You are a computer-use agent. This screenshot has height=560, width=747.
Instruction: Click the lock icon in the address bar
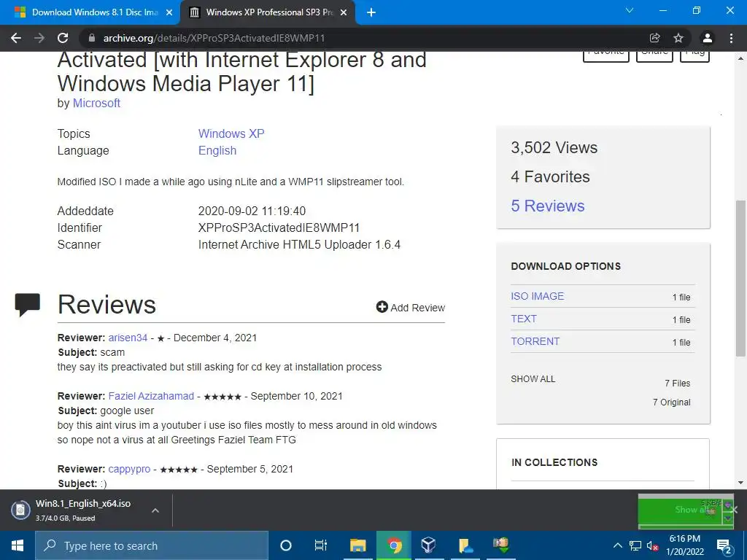(x=92, y=38)
